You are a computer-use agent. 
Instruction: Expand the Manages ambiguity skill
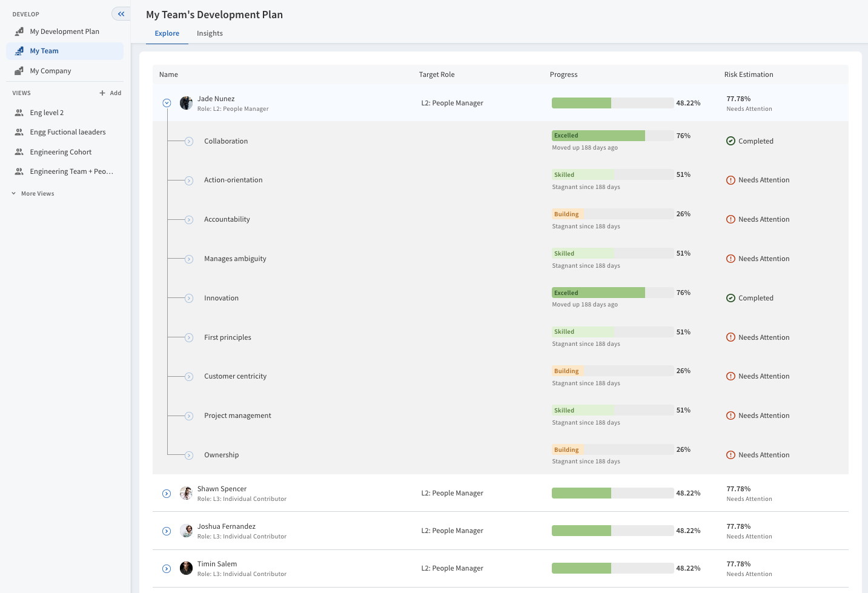coord(189,259)
